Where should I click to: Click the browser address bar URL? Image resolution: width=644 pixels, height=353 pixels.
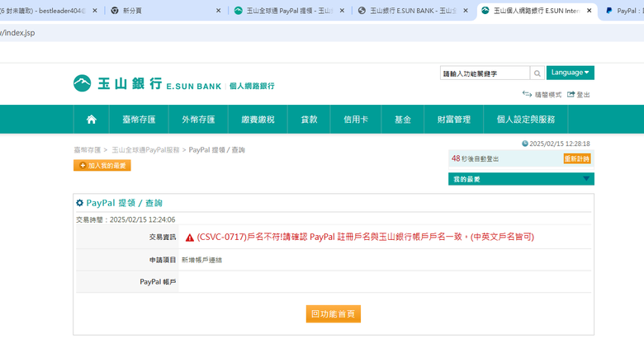[17, 33]
